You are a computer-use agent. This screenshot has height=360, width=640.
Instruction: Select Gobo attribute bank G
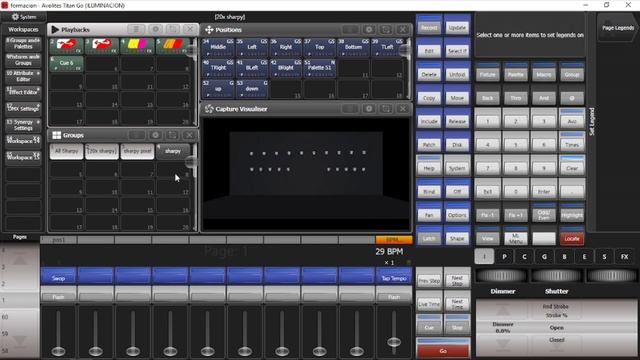544,257
